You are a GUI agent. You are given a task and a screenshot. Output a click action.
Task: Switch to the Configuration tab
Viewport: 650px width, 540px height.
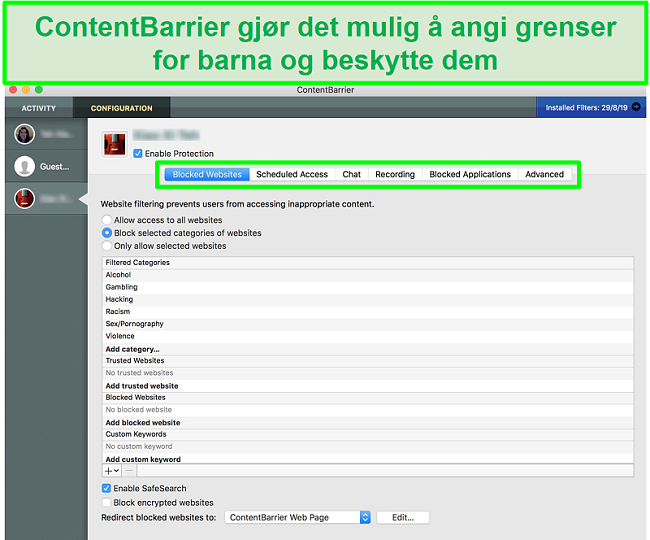121,108
